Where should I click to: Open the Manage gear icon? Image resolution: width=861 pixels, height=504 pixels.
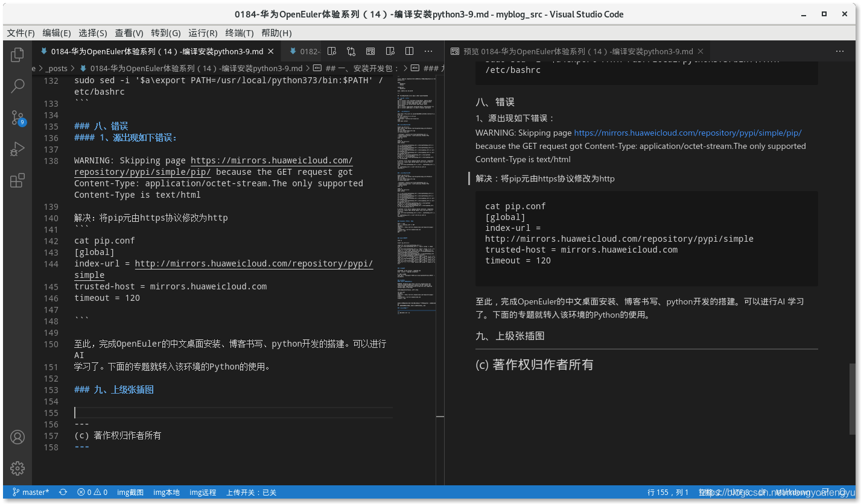pos(17,468)
